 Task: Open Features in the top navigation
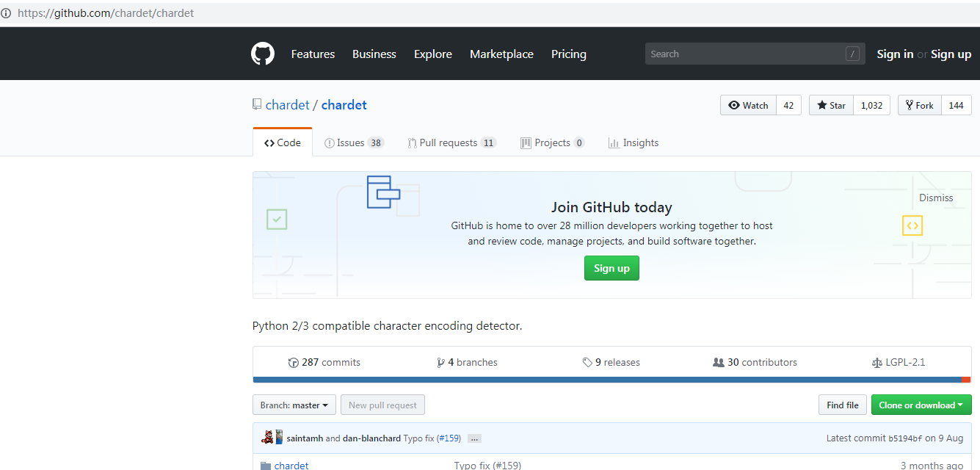click(x=313, y=54)
